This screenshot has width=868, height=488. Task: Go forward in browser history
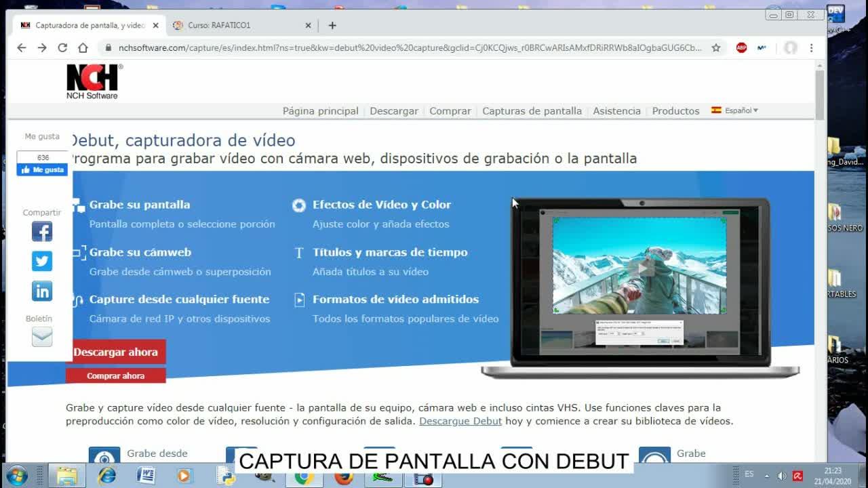coord(42,47)
